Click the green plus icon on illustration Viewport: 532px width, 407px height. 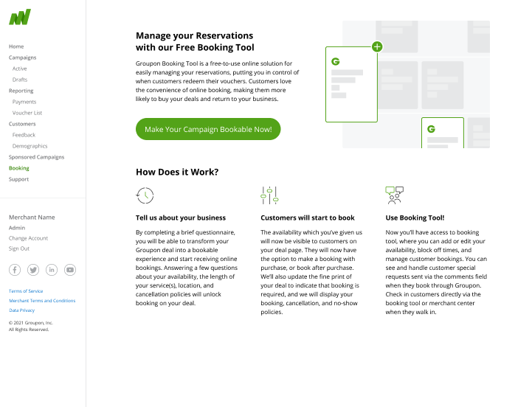pos(377,46)
